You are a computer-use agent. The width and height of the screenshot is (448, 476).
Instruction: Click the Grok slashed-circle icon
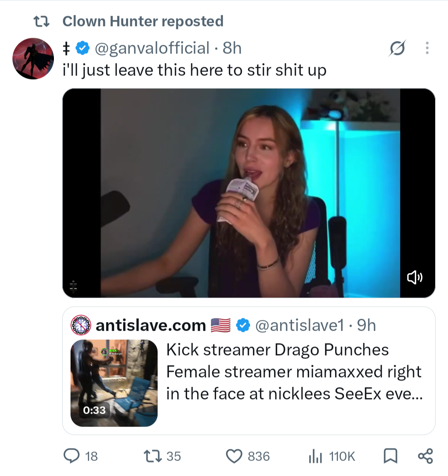(397, 48)
